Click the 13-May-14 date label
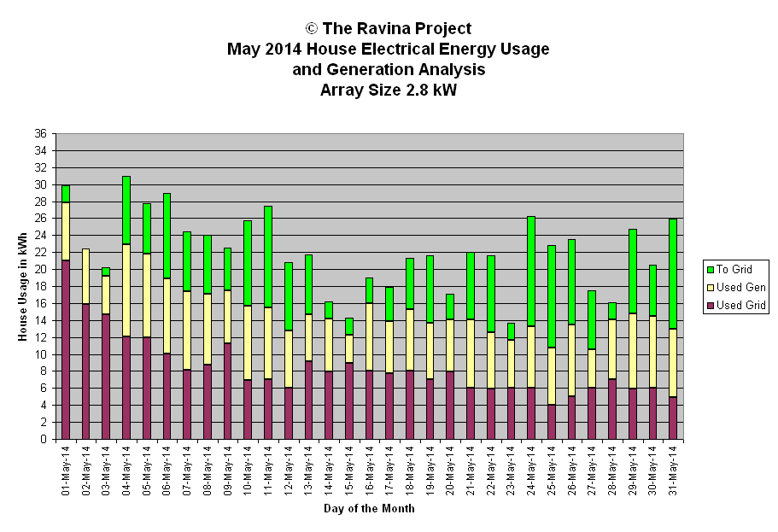Screen dimensions: 778x532 pyautogui.click(x=308, y=471)
